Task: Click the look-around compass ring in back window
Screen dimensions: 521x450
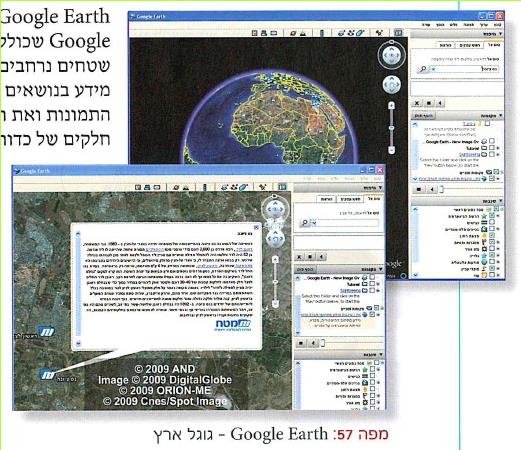Action: tap(392, 55)
